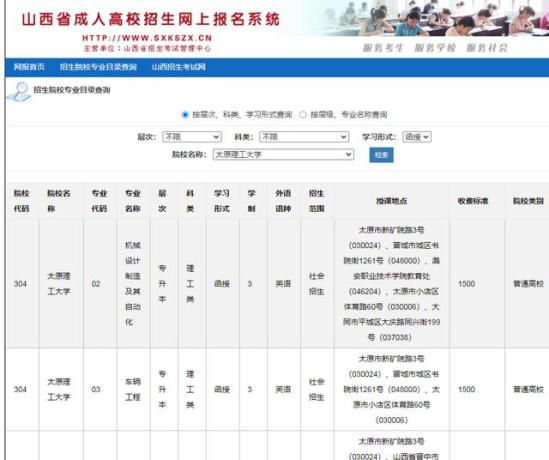Open the 层次 dropdown
Image resolution: width=549 pixels, height=460 pixels.
192,137
